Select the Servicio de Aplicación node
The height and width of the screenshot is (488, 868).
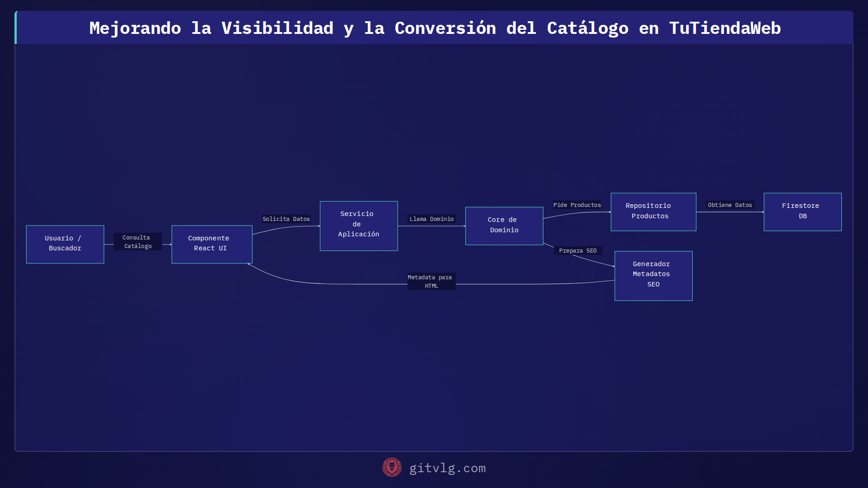point(359,226)
